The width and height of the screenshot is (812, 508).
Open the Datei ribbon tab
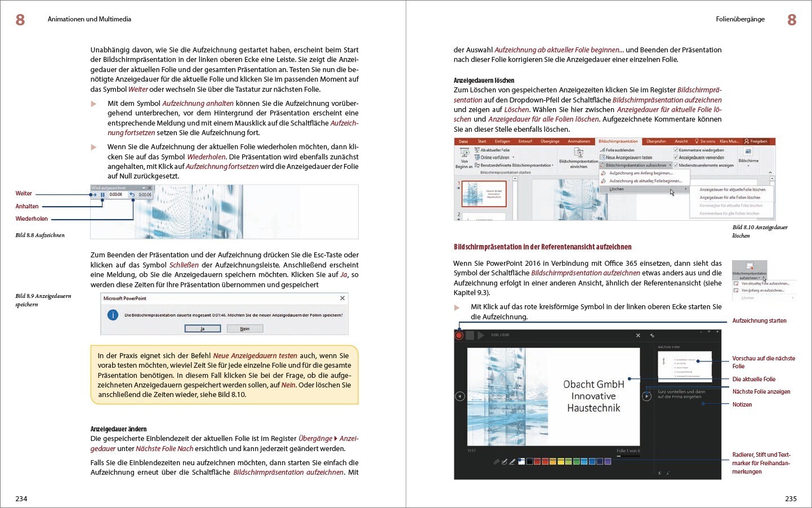463,141
